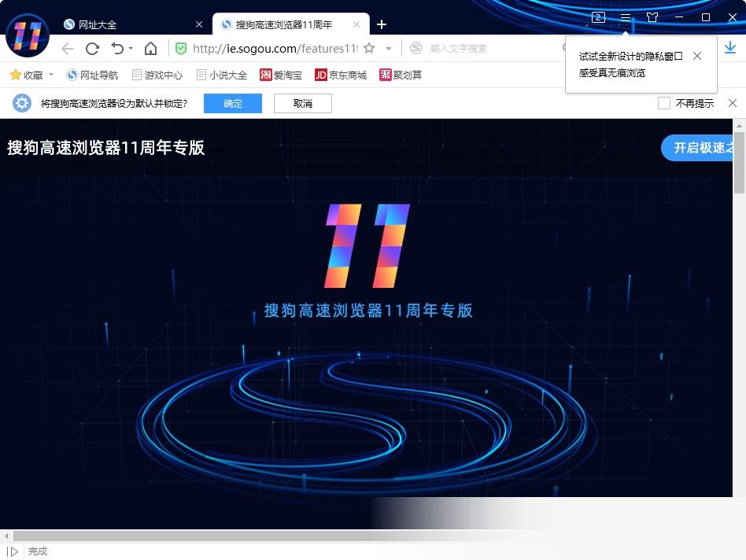
Task: Open the 京东商城 bookmark
Action: (341, 75)
